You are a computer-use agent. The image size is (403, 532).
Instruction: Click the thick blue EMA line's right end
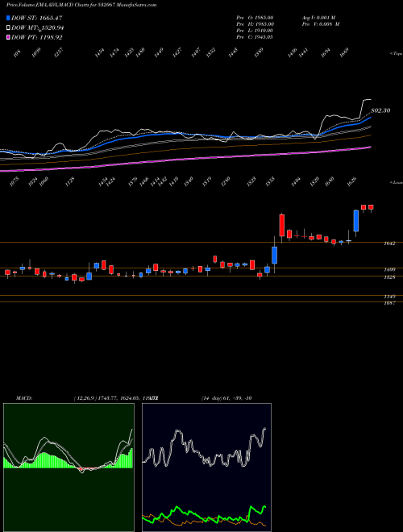(x=370, y=118)
